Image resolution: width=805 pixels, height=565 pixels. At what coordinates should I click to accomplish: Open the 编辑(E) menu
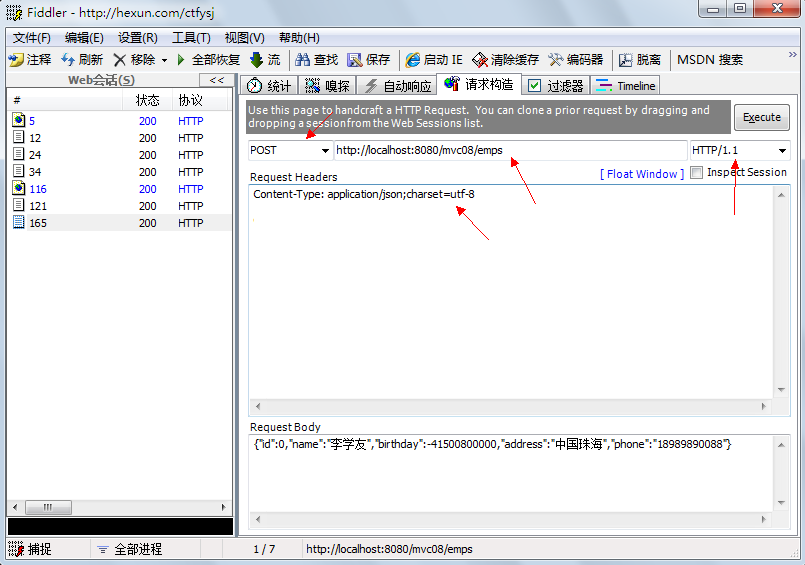pos(84,38)
